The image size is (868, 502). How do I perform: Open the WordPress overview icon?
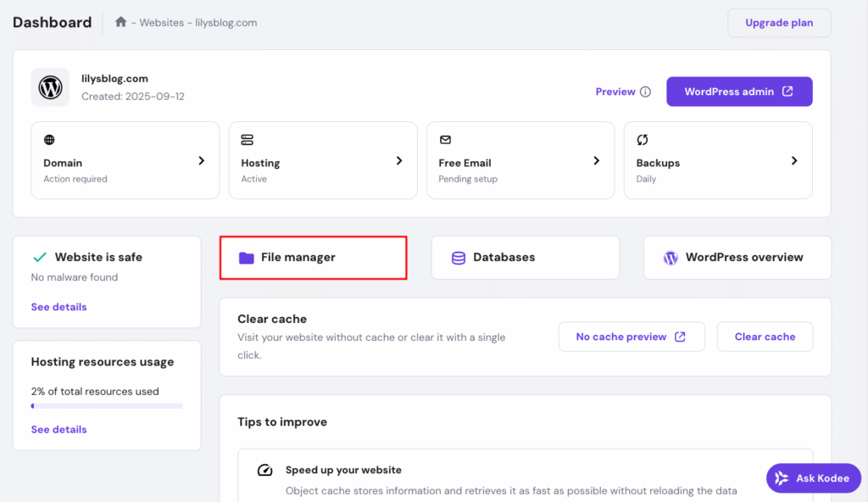[x=670, y=257]
